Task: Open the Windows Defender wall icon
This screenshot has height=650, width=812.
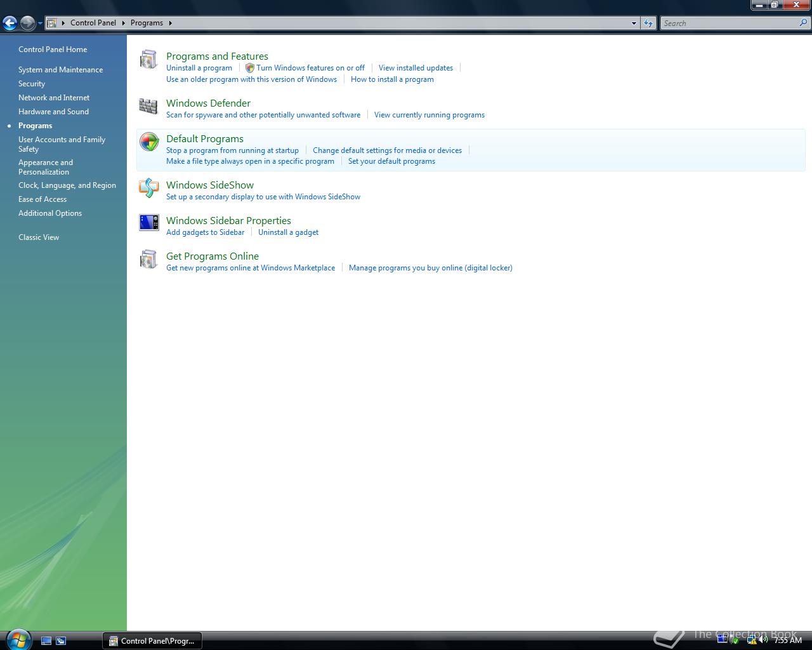Action: pyautogui.click(x=148, y=107)
